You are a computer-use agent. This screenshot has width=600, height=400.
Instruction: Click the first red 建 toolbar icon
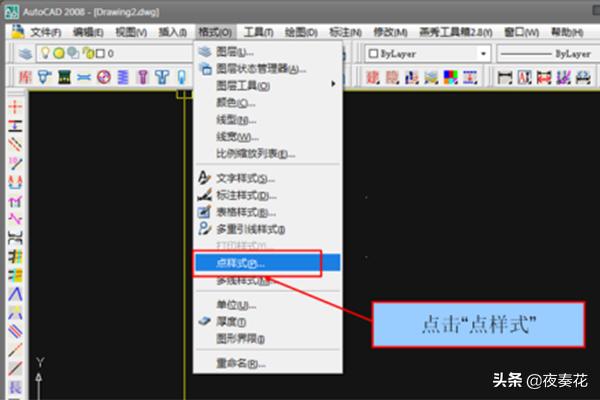point(373,77)
